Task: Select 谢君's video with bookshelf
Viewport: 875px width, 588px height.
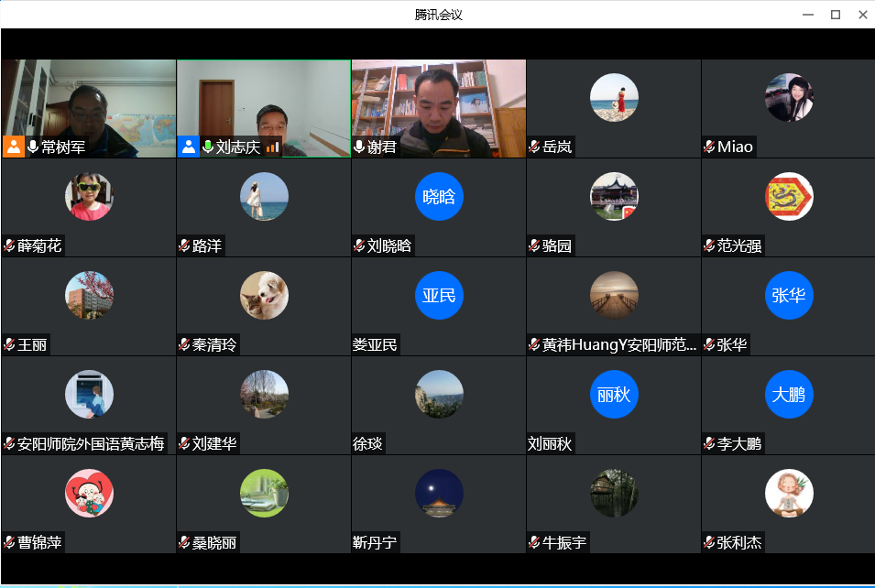Action: [x=439, y=108]
